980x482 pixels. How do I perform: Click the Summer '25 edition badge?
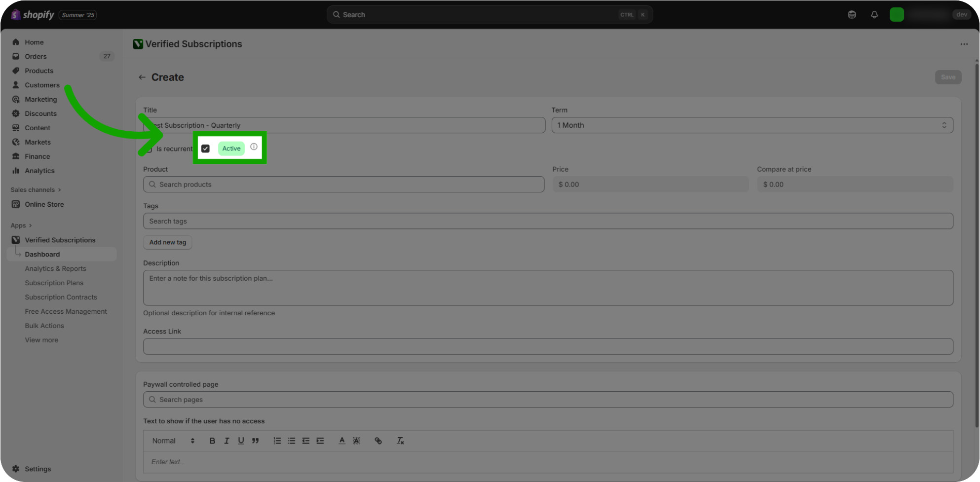tap(78, 15)
